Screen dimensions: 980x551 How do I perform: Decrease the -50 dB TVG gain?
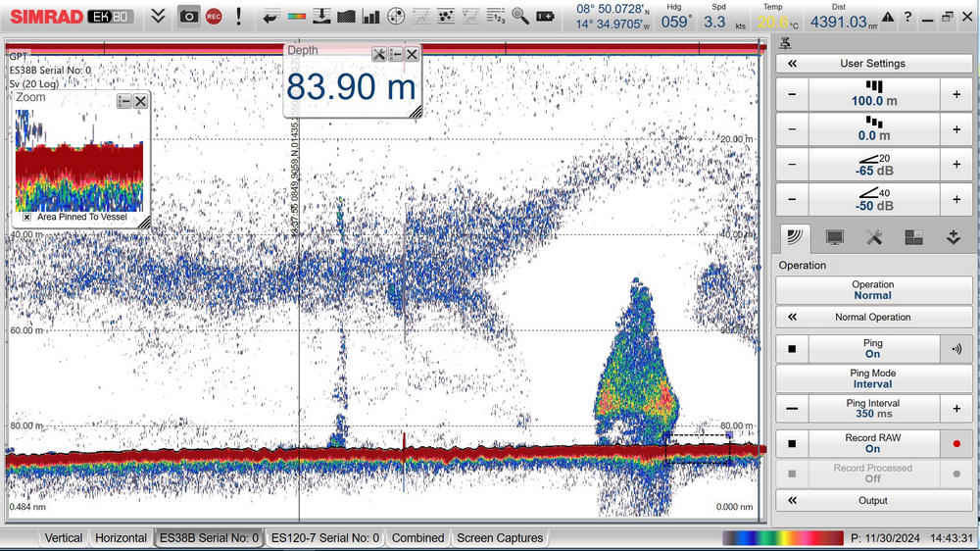792,199
